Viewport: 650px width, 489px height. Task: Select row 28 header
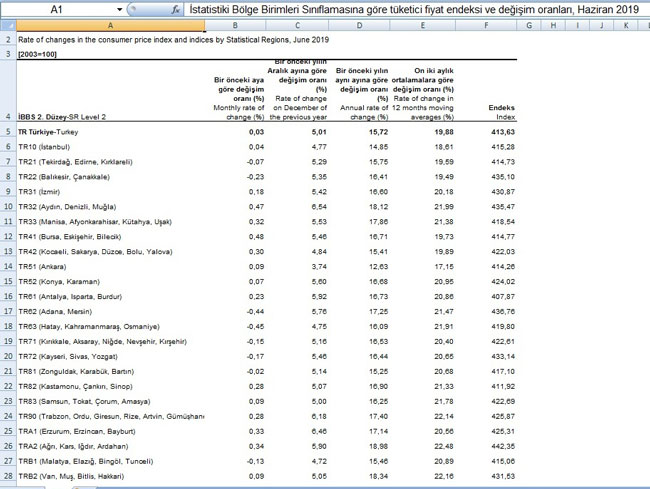point(8,476)
